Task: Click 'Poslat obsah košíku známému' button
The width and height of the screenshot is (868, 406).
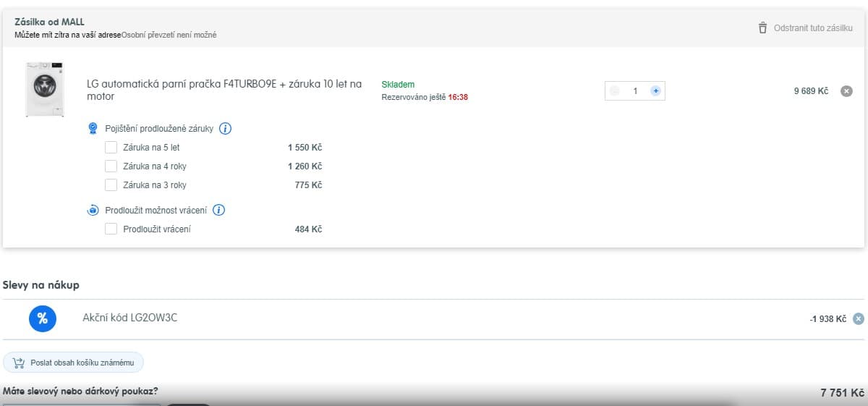Action: point(74,363)
